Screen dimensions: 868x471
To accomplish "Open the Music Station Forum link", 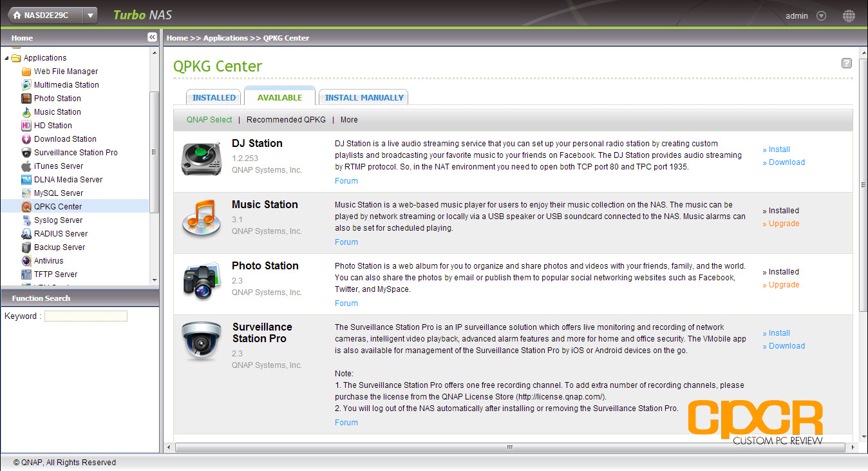I will (346, 242).
